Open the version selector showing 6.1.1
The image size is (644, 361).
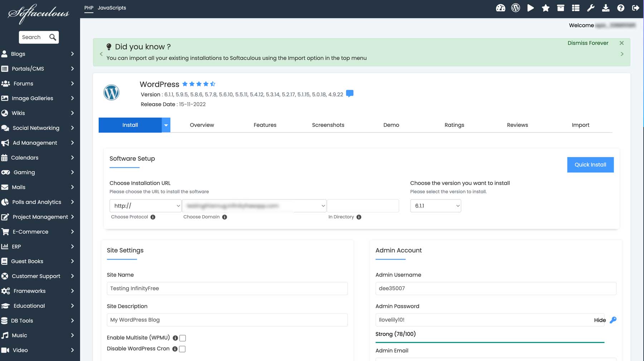[435, 206]
